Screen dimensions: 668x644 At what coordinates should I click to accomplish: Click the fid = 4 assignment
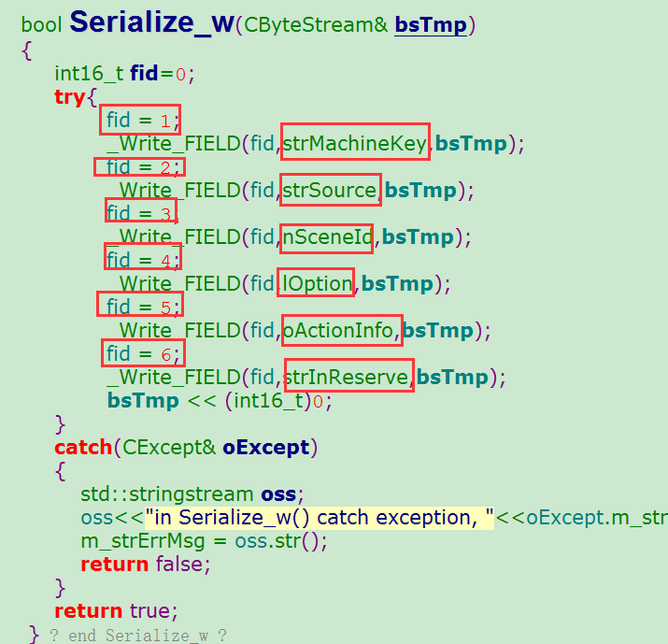coord(143,260)
